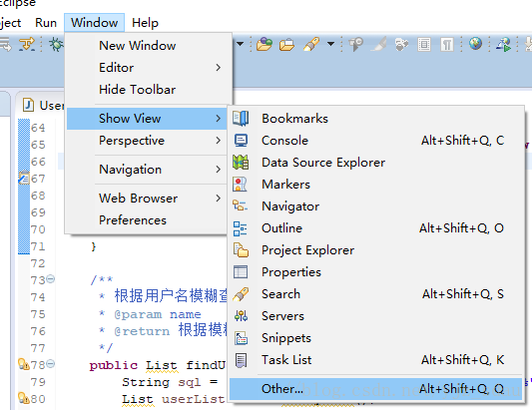Image resolution: width=532 pixels, height=410 pixels.
Task: Click the web browser globe icon
Action: [x=476, y=44]
